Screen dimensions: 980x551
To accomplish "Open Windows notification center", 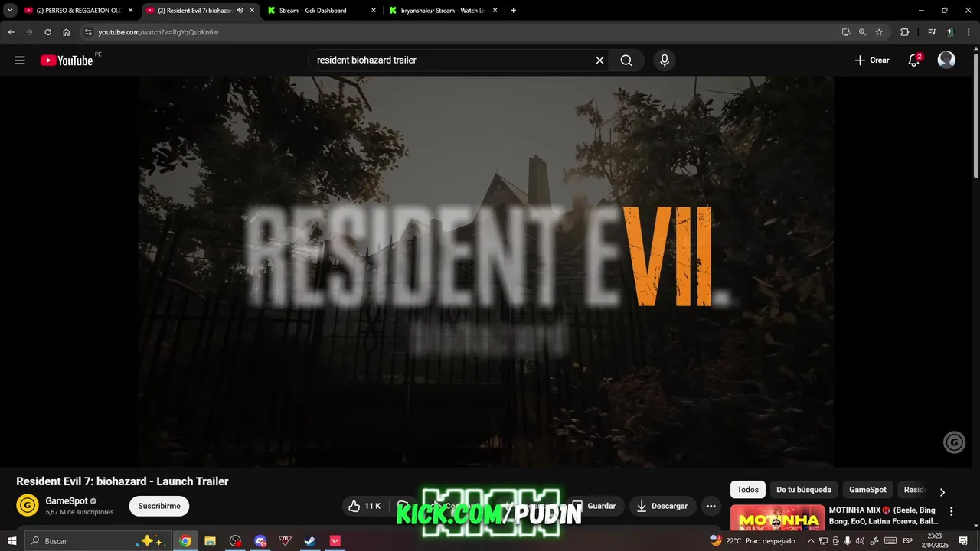I will pyautogui.click(x=963, y=541).
